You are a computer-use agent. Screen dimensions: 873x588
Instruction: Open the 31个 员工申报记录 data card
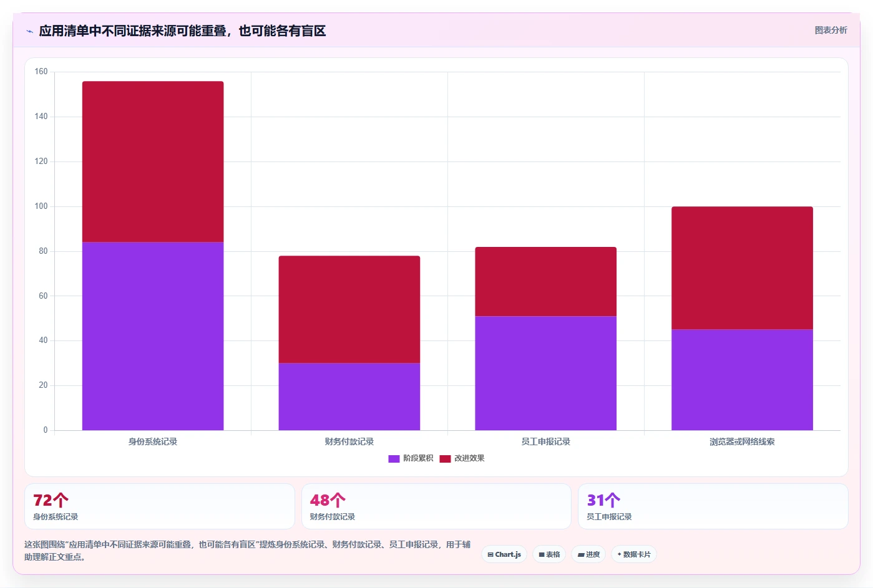tap(713, 506)
